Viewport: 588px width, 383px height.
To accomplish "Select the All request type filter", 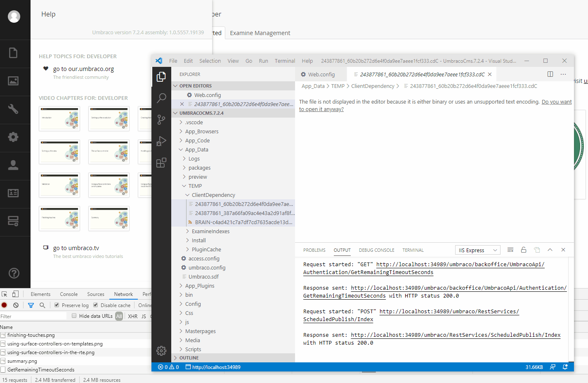I will pos(119,316).
